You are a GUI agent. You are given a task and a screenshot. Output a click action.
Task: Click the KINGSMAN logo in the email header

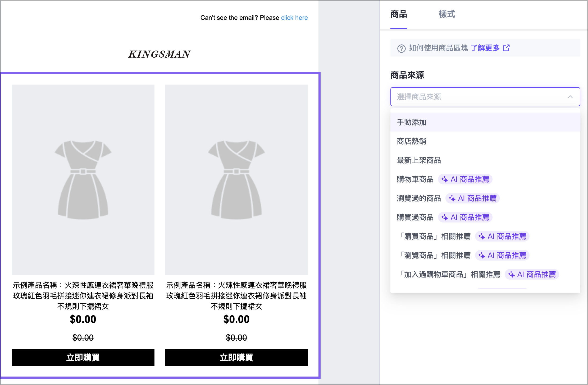[159, 54]
